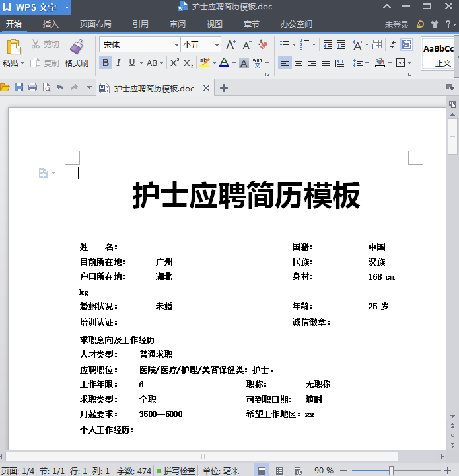The width and height of the screenshot is (459, 476).
Task: Open the 办公空间 ribbon tab
Action: tap(296, 24)
